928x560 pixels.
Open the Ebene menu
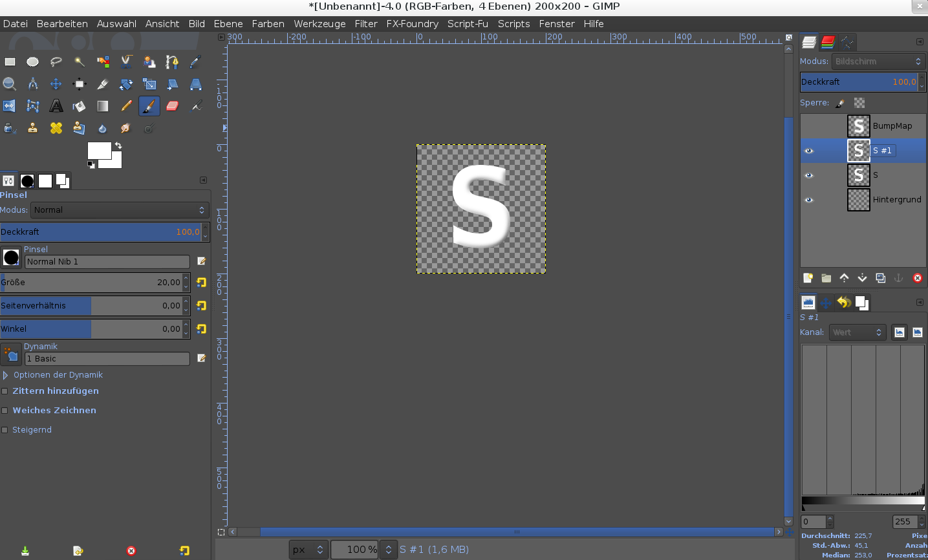coord(228,24)
